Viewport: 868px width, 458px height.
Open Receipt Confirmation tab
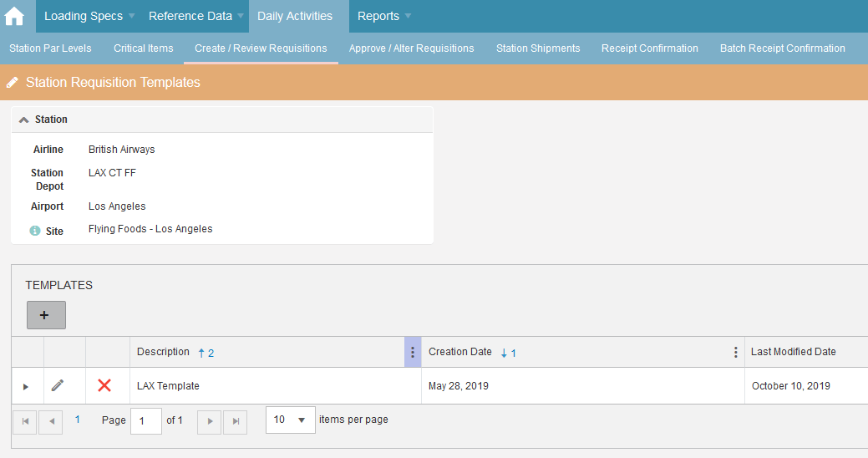650,48
